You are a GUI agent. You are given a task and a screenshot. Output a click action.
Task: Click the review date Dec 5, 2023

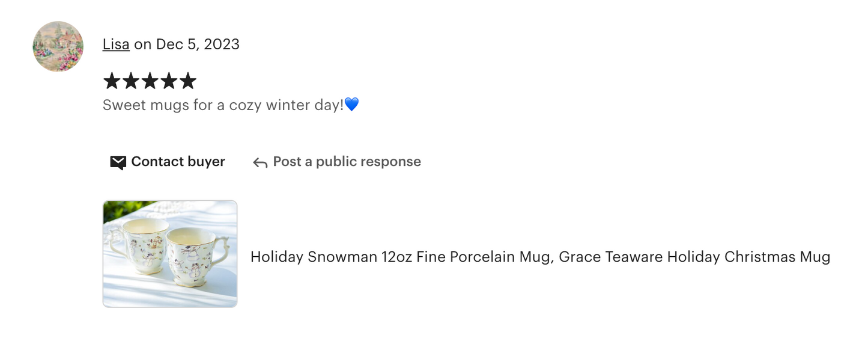(x=198, y=45)
